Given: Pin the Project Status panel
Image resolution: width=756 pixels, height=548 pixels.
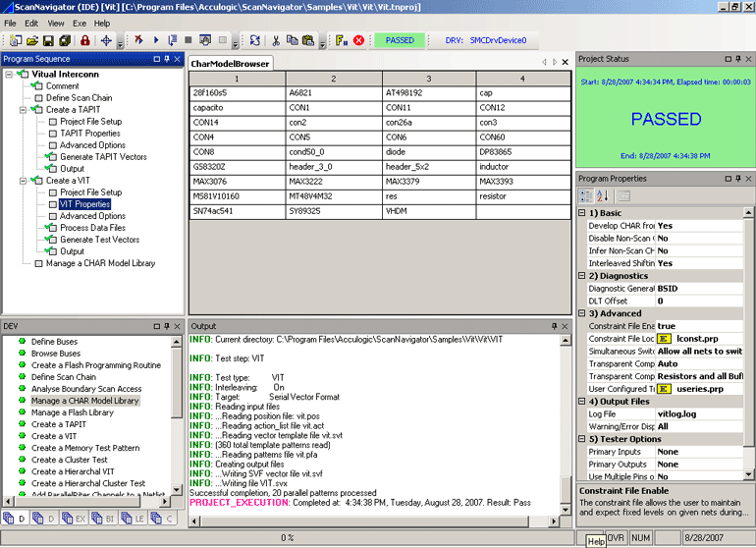Looking at the screenshot, I should pos(738,59).
